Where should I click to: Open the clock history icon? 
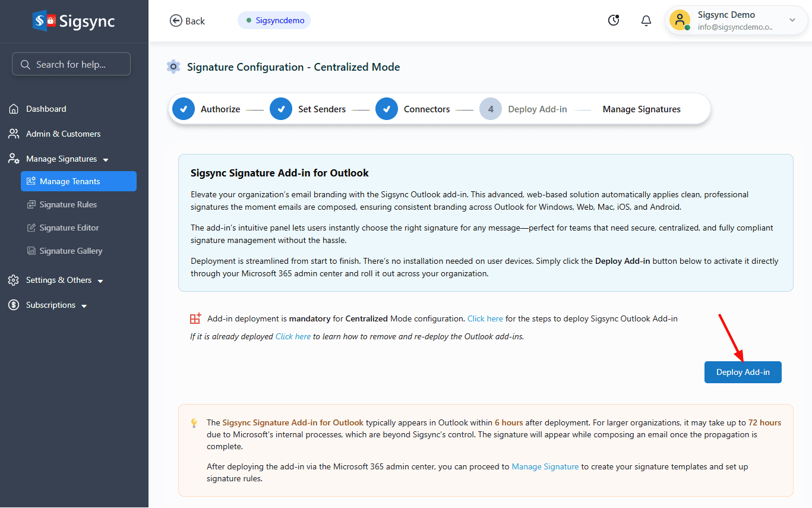pos(614,21)
